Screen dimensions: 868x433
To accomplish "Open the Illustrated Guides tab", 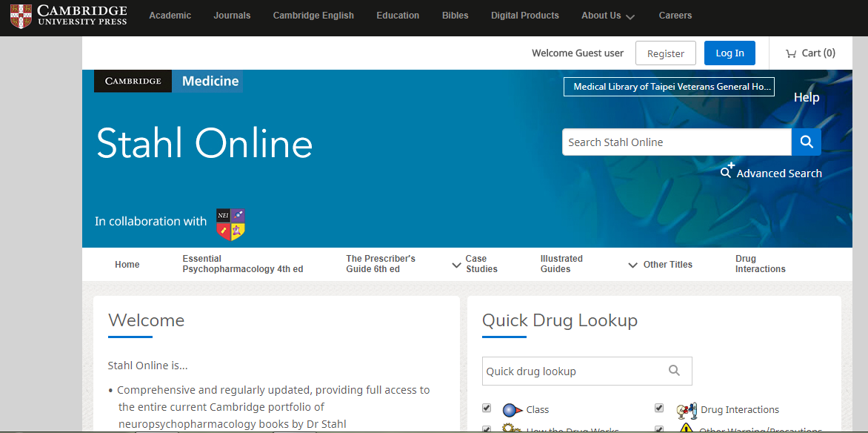I will [561, 264].
